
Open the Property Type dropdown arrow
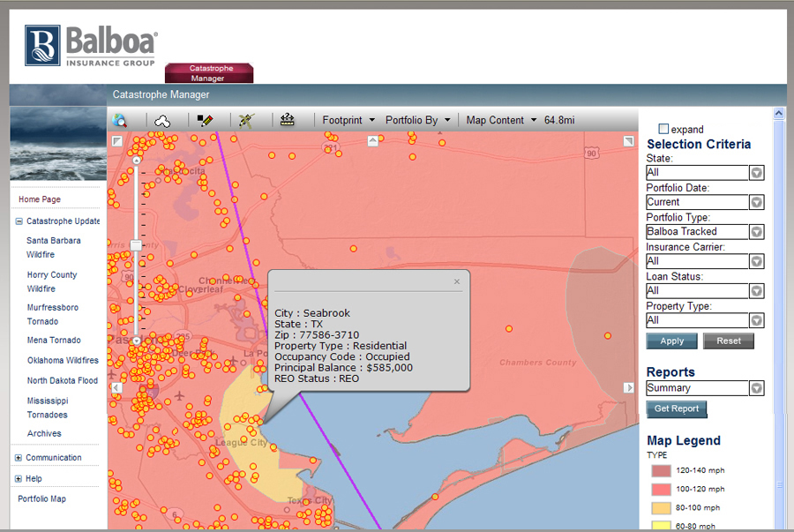pyautogui.click(x=757, y=320)
